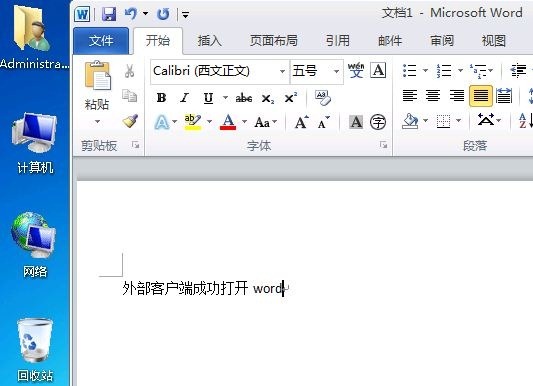Toggle character shading A icon
Screen dimensions: 533x386
pyautogui.click(x=356, y=122)
